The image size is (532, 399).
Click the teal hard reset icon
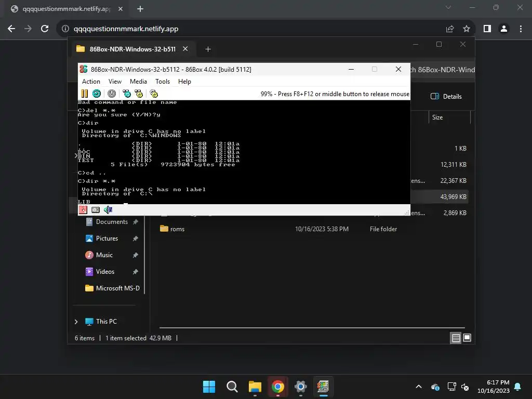pos(97,94)
